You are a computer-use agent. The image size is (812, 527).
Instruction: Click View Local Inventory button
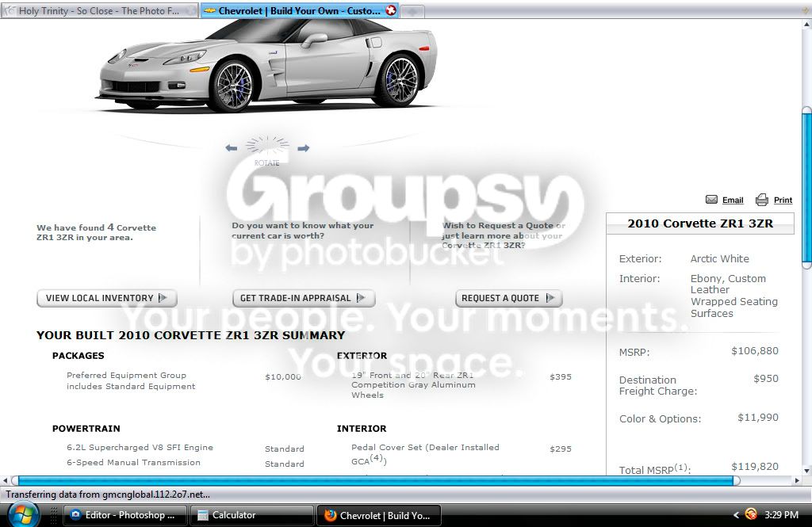pos(107,298)
